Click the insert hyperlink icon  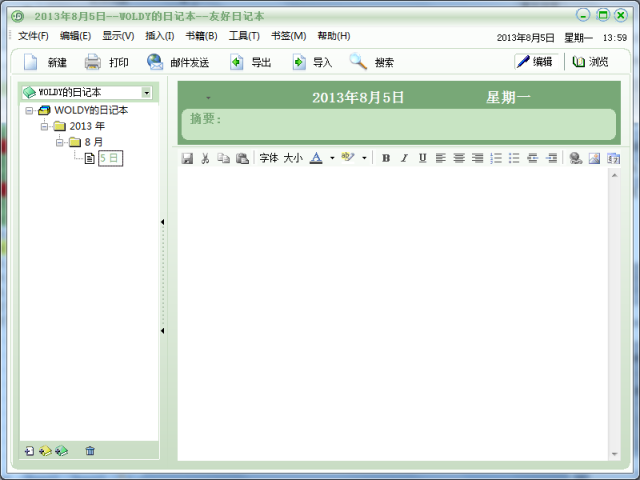click(x=575, y=158)
